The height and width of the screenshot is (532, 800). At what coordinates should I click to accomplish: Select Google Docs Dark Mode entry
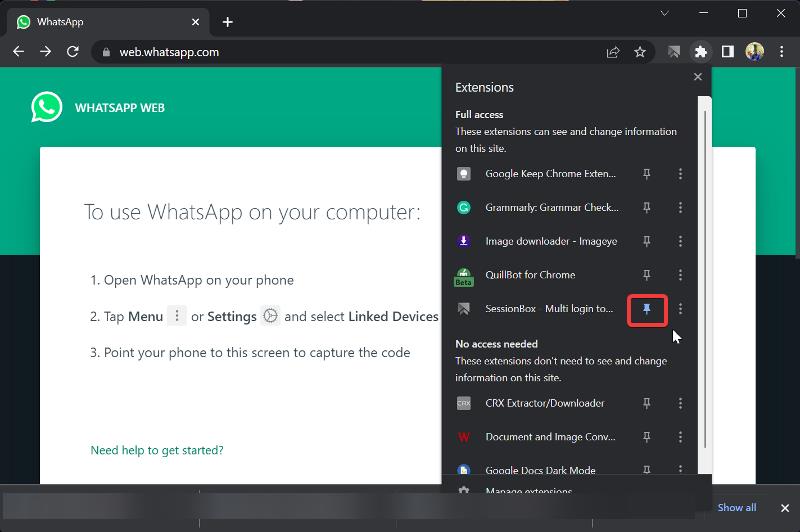click(x=540, y=470)
